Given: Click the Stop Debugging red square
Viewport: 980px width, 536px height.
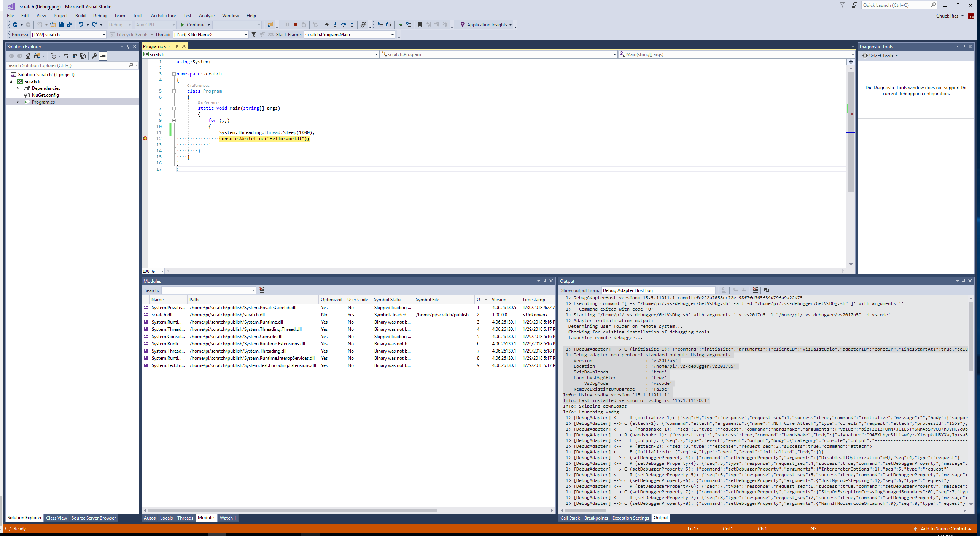Looking at the screenshot, I should pos(295,25).
